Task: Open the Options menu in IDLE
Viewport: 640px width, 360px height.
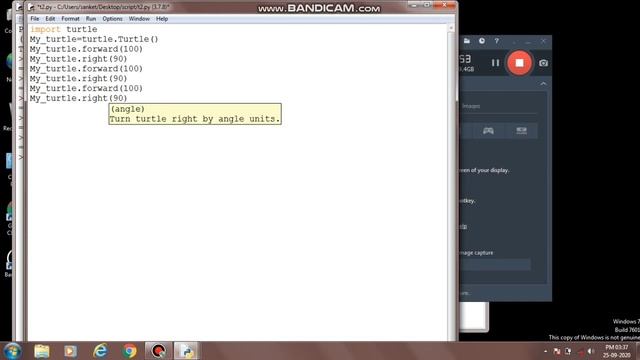Action: 112,19
